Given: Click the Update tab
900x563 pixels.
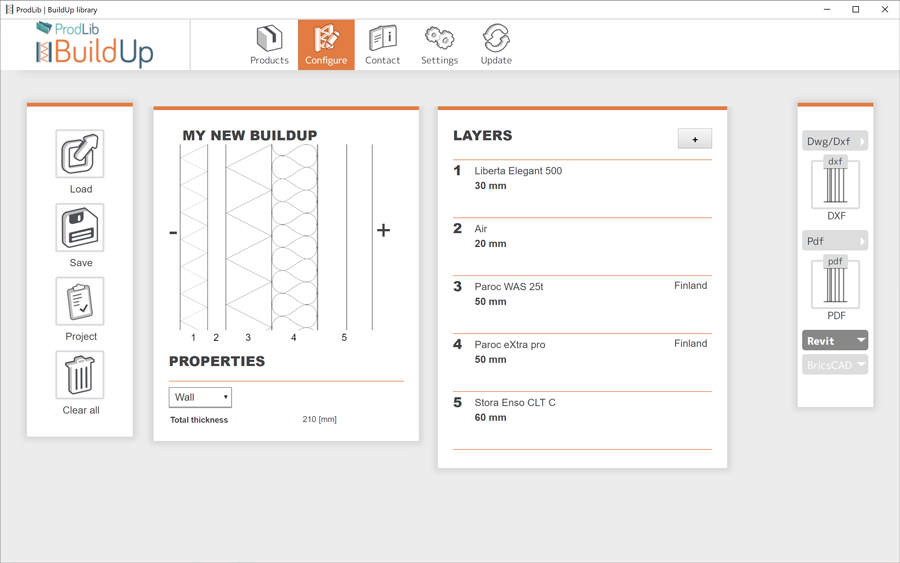Looking at the screenshot, I should pos(496,45).
